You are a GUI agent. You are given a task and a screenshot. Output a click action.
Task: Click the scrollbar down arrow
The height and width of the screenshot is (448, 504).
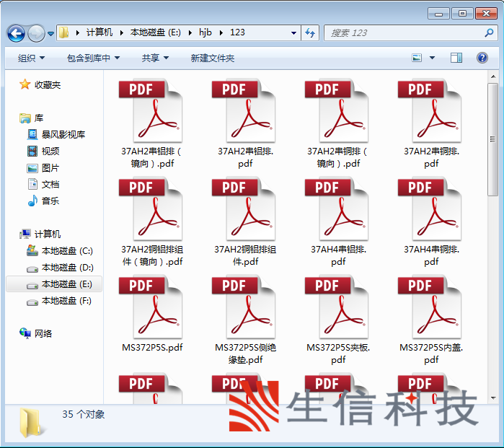click(492, 398)
